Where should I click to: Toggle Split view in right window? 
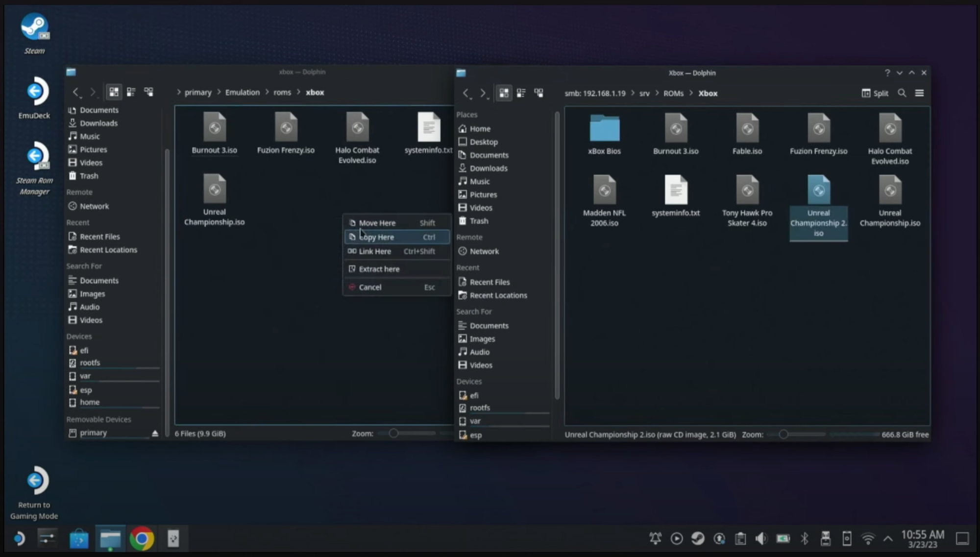[x=875, y=93]
